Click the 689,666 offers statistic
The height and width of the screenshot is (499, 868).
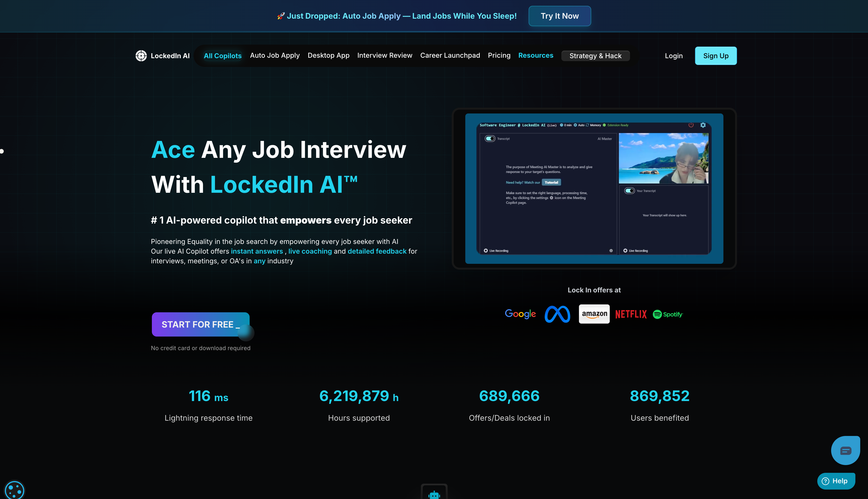tap(509, 396)
